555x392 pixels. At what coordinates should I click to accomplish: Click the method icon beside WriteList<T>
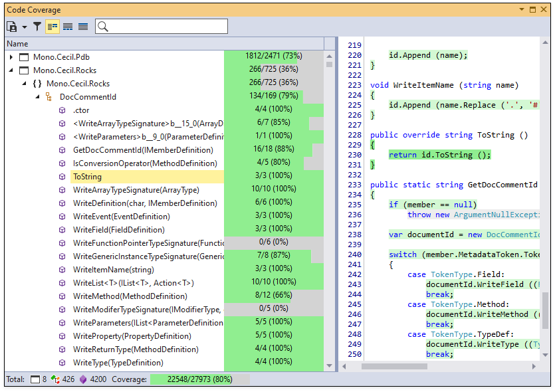tap(62, 282)
